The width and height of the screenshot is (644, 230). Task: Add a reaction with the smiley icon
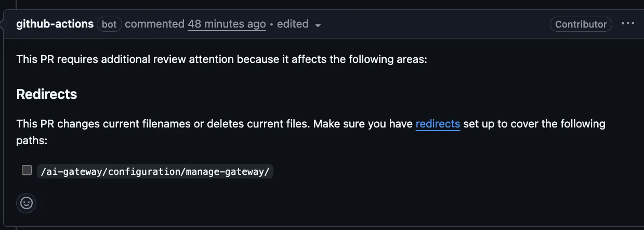[26, 203]
